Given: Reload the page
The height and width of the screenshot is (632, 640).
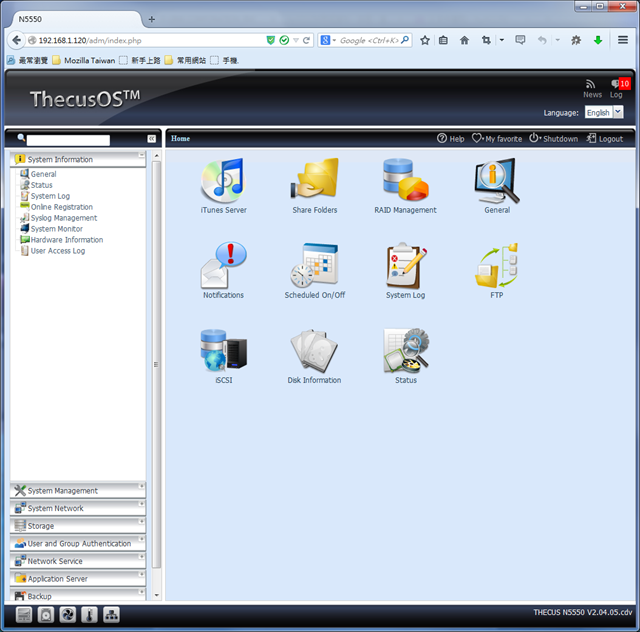Looking at the screenshot, I should (306, 40).
